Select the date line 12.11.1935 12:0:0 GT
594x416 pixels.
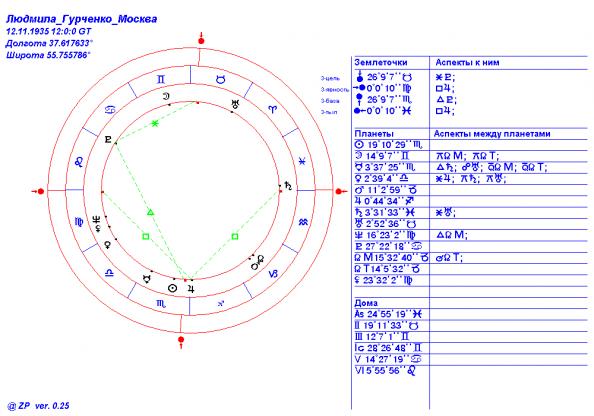pos(49,31)
